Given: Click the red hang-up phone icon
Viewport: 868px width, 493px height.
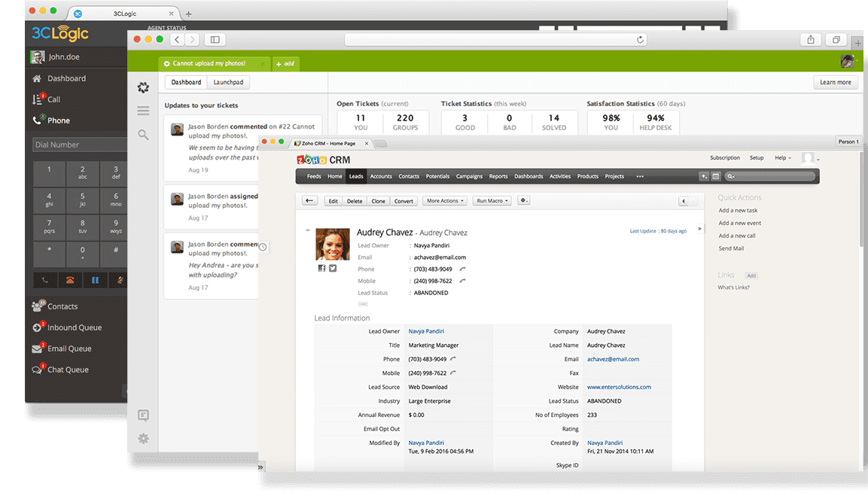Looking at the screenshot, I should click(x=70, y=281).
